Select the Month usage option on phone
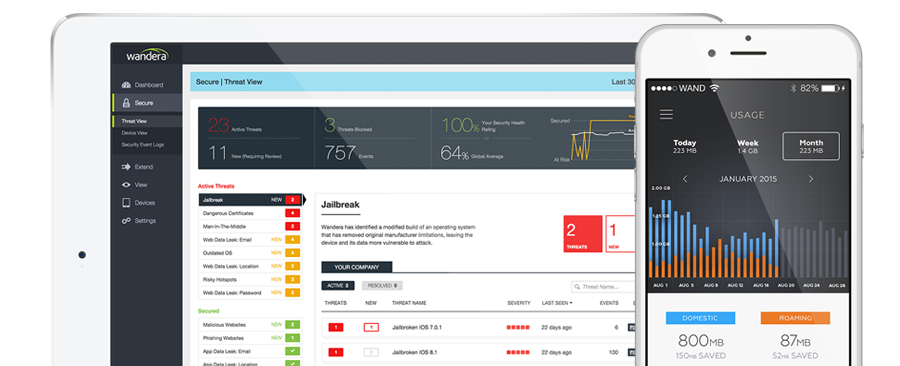 pyautogui.click(x=810, y=146)
